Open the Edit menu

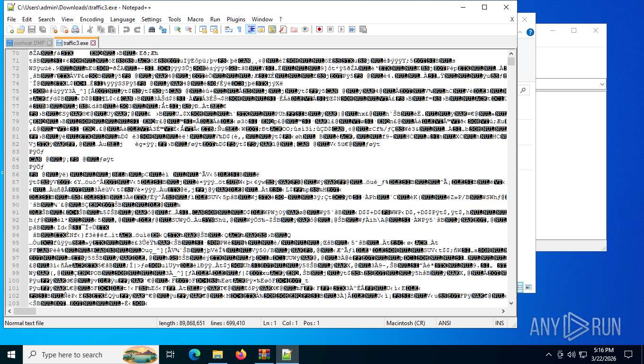point(27,19)
